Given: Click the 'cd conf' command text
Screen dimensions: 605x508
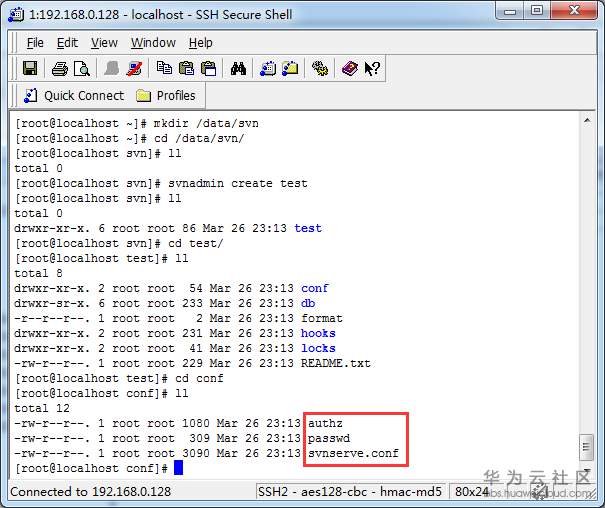Looking at the screenshot, I should 199,378.
